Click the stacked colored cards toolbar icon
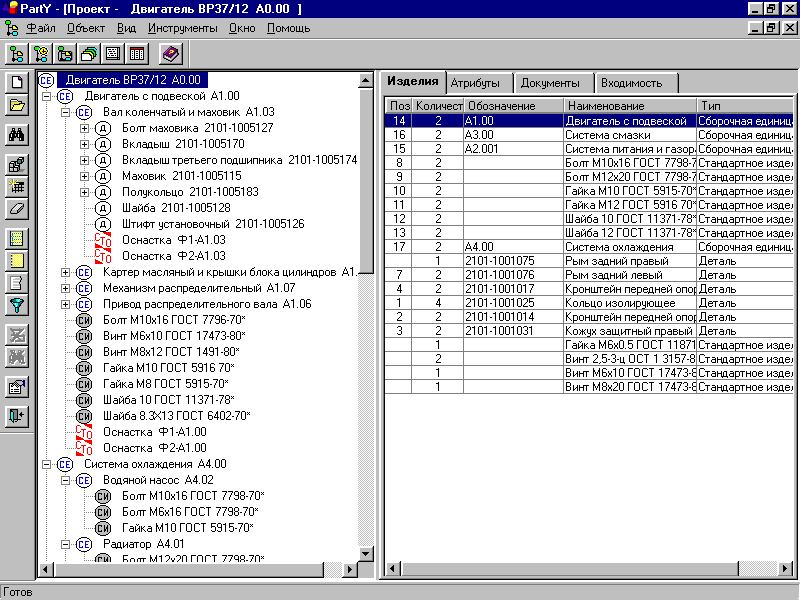 (x=89, y=54)
